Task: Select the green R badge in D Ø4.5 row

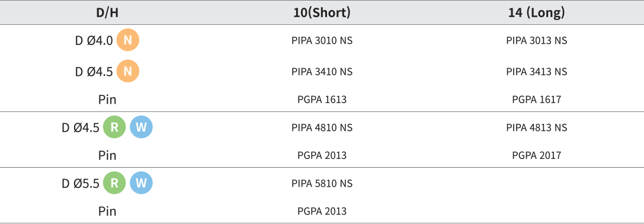Action: pos(114,127)
